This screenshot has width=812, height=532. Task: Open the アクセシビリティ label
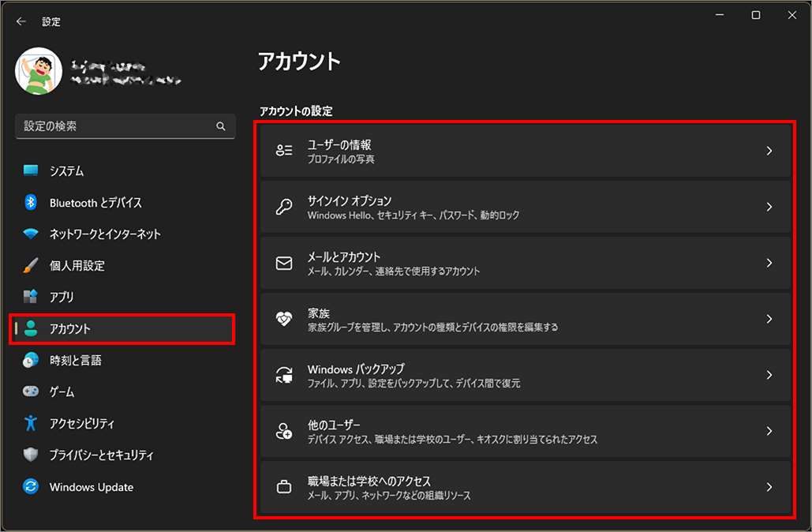(x=82, y=424)
